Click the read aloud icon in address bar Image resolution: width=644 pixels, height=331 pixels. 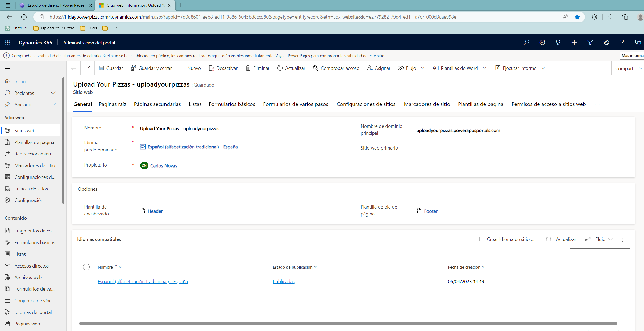point(565,17)
